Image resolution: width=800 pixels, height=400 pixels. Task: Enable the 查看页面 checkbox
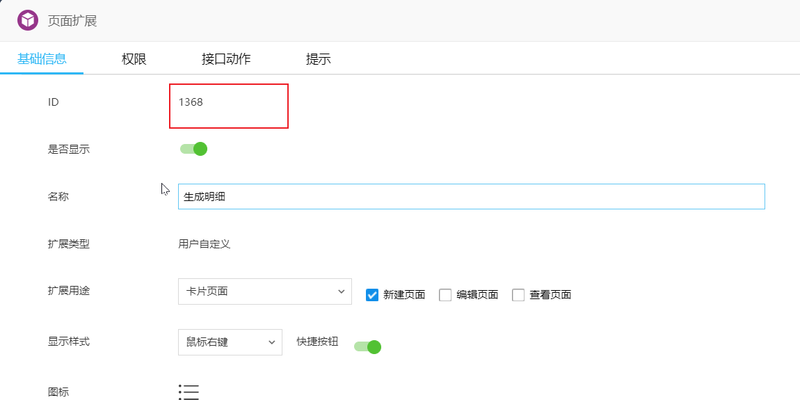pos(518,295)
